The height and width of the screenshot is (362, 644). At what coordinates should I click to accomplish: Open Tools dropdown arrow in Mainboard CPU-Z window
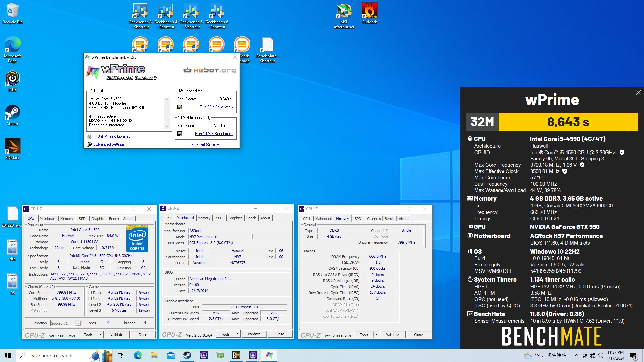pos(237,334)
